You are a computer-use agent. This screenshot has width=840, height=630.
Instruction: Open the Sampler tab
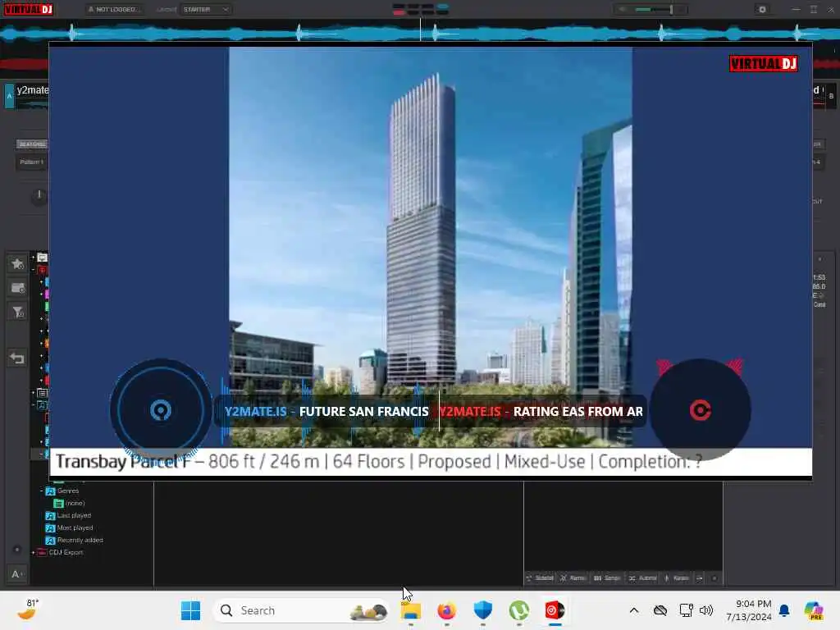click(x=607, y=578)
